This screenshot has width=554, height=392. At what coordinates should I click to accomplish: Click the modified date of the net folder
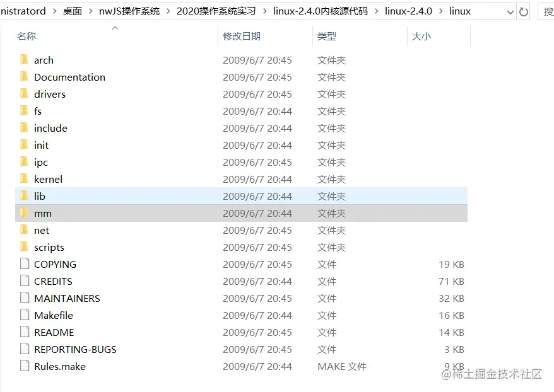[x=257, y=231]
